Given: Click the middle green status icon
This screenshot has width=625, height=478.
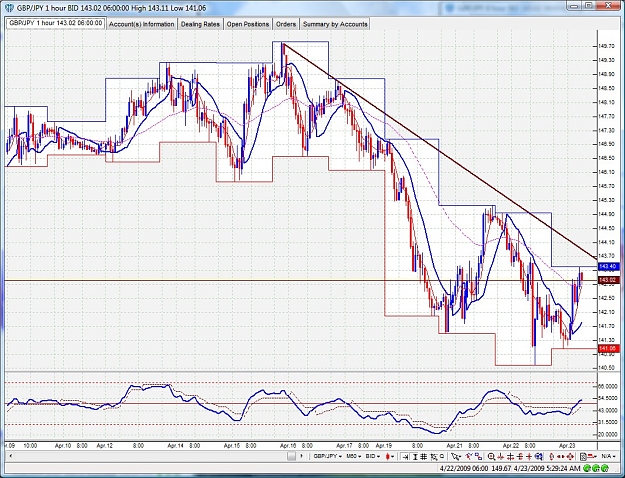Looking at the screenshot, I should coord(596,468).
